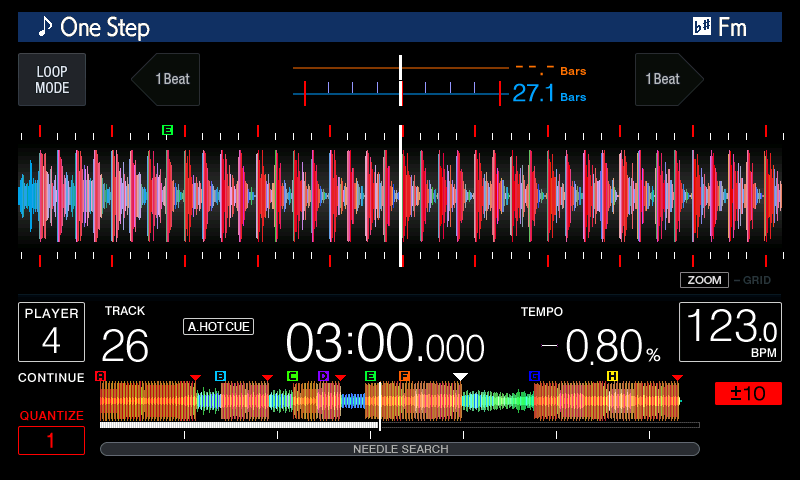Click the music note icon beside One Step
Image resolution: width=800 pixels, height=480 pixels.
(x=44, y=27)
